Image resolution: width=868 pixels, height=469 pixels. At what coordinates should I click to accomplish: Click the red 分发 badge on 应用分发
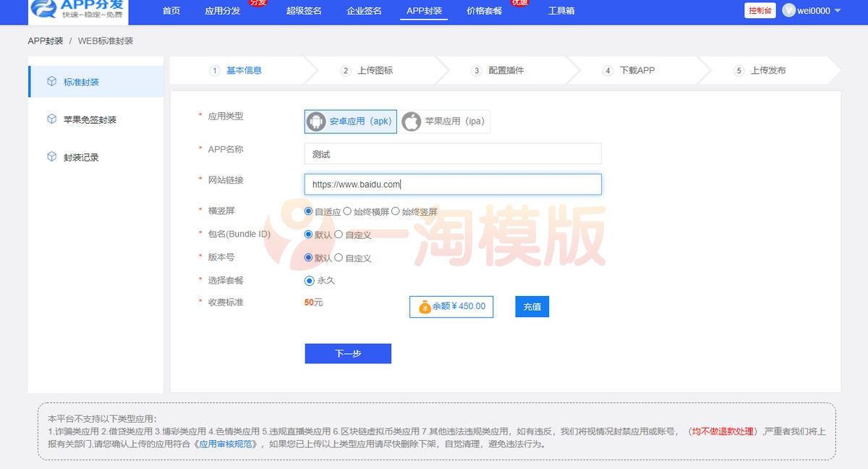click(257, 3)
